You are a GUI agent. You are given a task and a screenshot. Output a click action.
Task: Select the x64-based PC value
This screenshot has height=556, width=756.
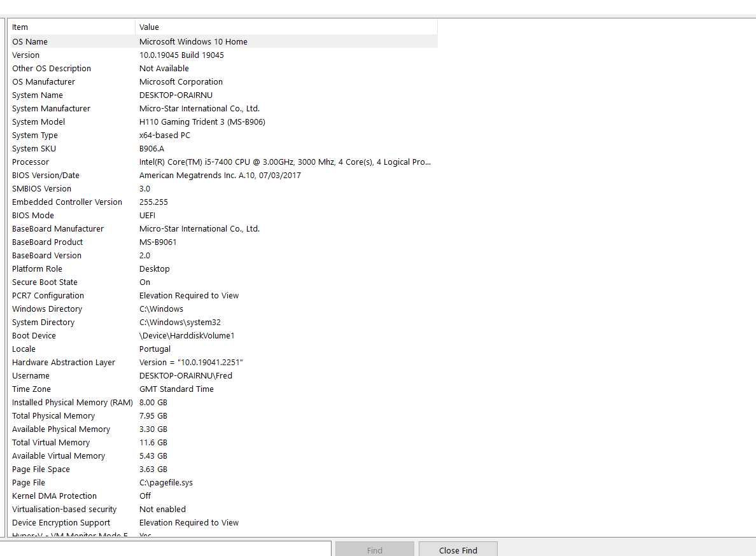[x=165, y=136]
